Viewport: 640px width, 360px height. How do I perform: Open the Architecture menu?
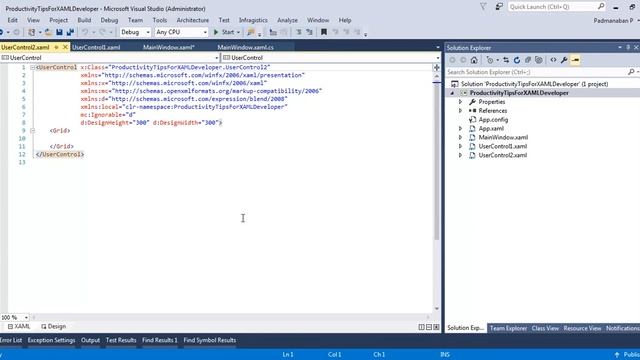click(x=193, y=20)
